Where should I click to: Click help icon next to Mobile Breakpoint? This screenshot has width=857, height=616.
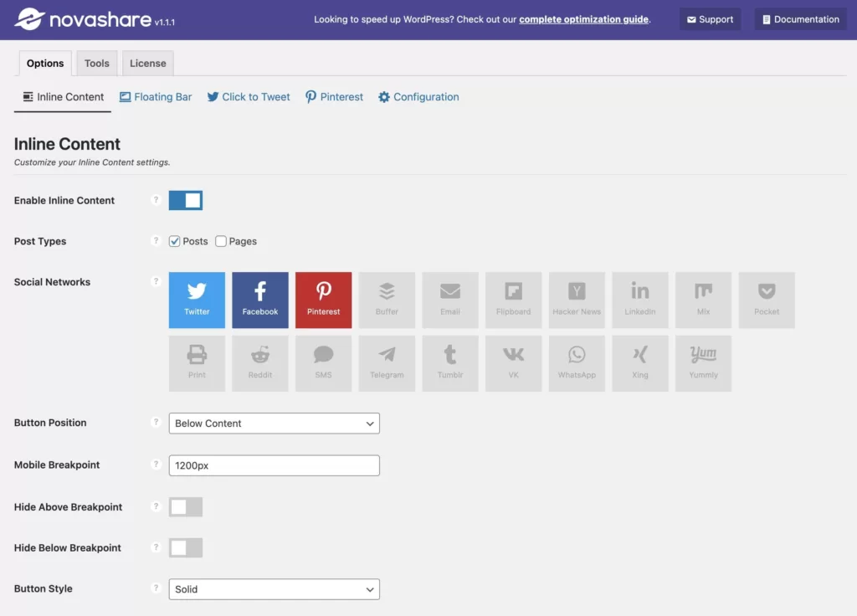[156, 465]
